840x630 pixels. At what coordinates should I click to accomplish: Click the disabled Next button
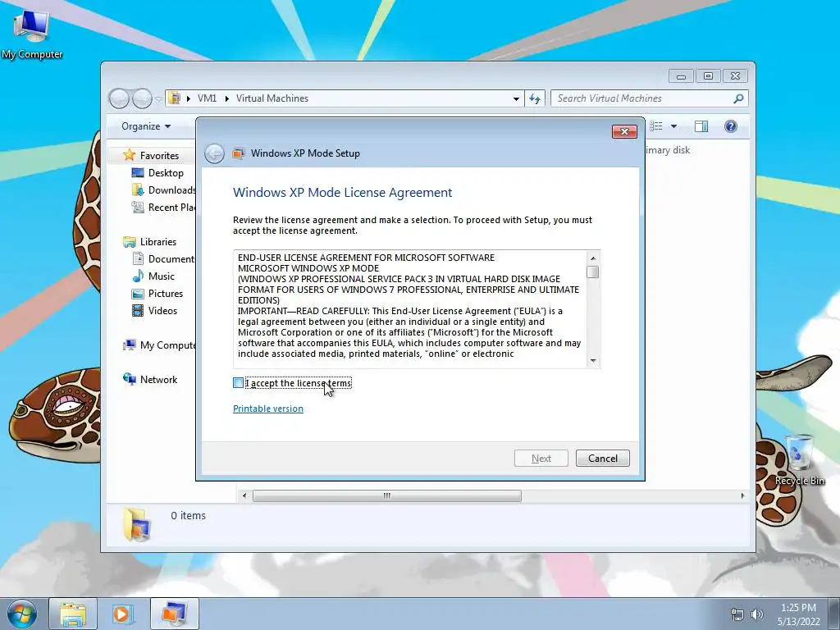click(x=541, y=458)
